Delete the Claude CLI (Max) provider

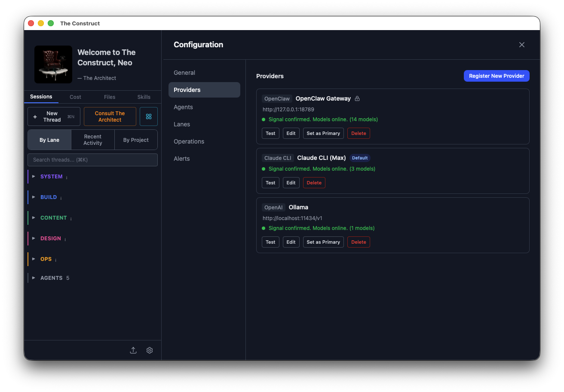click(x=314, y=183)
